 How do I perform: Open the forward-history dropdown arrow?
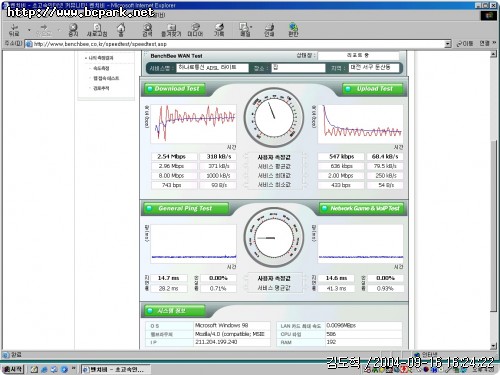59,30
